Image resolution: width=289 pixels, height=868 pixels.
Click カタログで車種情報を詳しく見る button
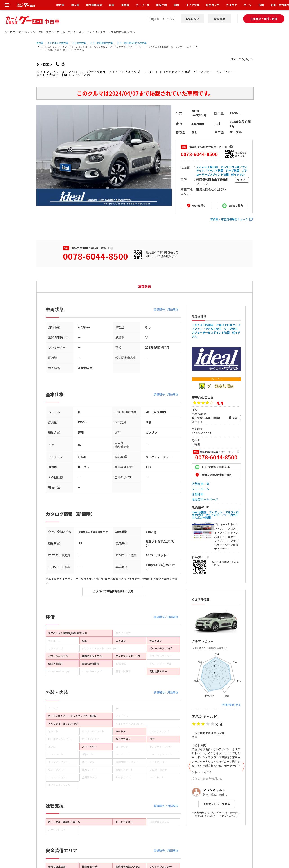pos(113,591)
